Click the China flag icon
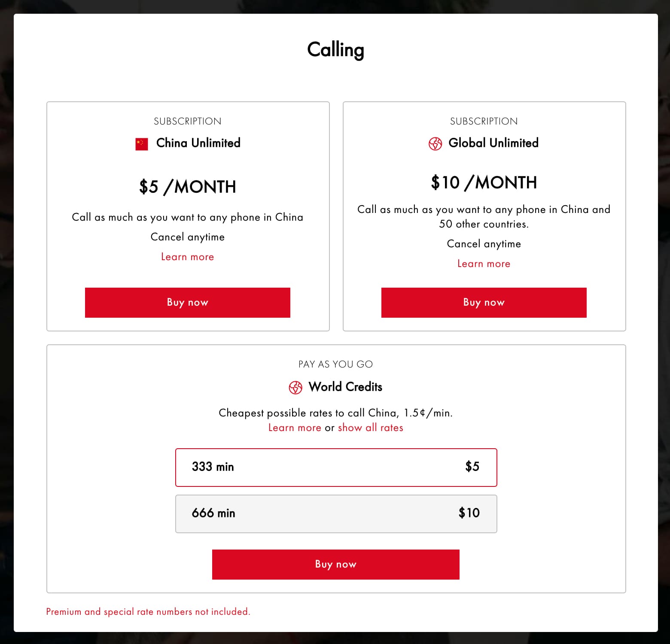This screenshot has width=670, height=644. click(x=142, y=144)
